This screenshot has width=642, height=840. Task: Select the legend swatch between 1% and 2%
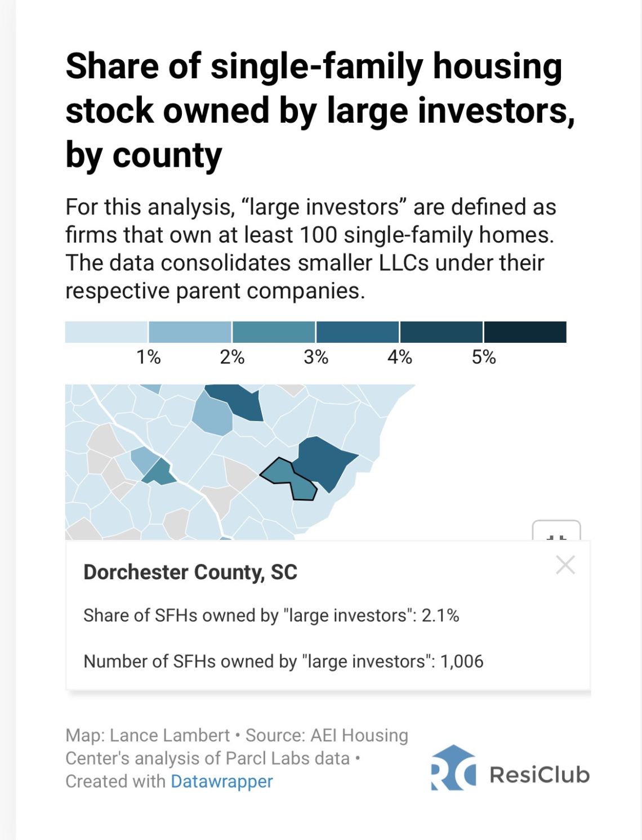coord(190,332)
